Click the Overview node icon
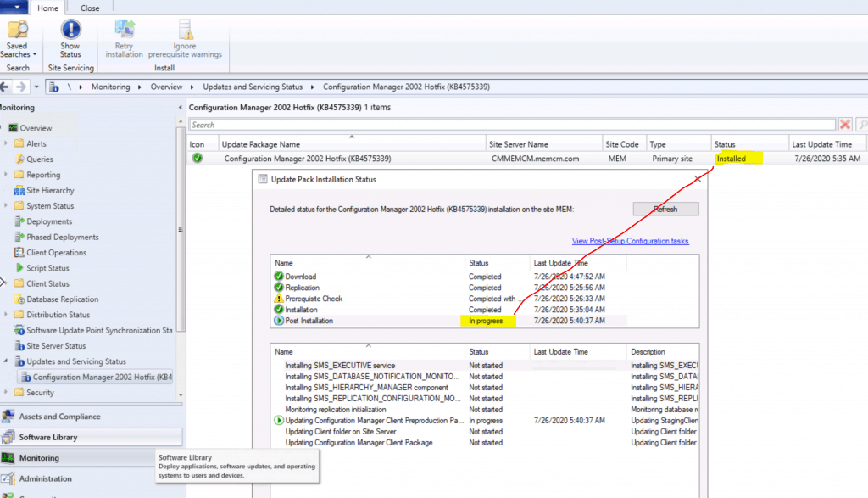Viewport: 868px width, 498px height. 14,128
